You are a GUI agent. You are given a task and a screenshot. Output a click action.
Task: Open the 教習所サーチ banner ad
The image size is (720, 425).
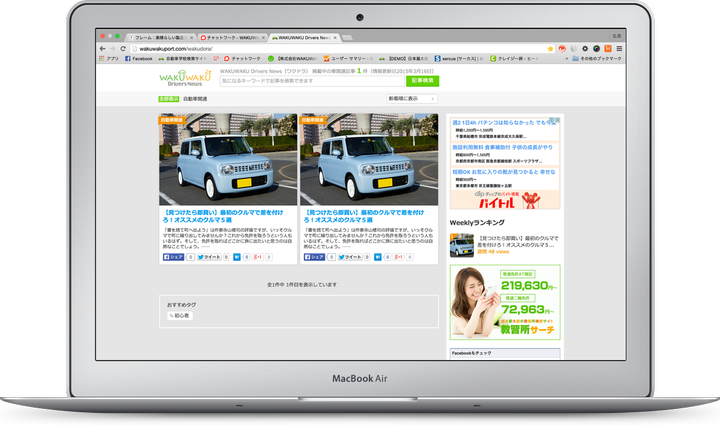[x=505, y=302]
